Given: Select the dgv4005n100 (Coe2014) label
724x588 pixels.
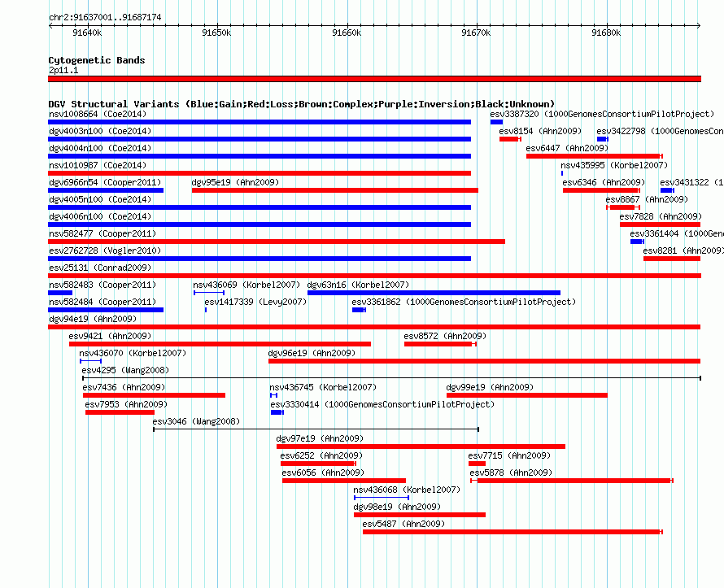Looking at the screenshot, I should click(x=100, y=199).
